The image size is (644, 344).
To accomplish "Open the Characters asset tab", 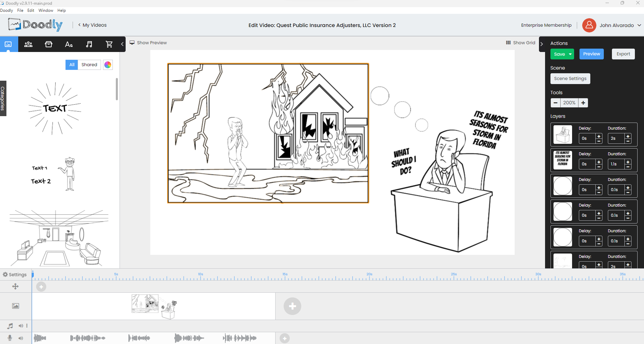I will tap(28, 44).
